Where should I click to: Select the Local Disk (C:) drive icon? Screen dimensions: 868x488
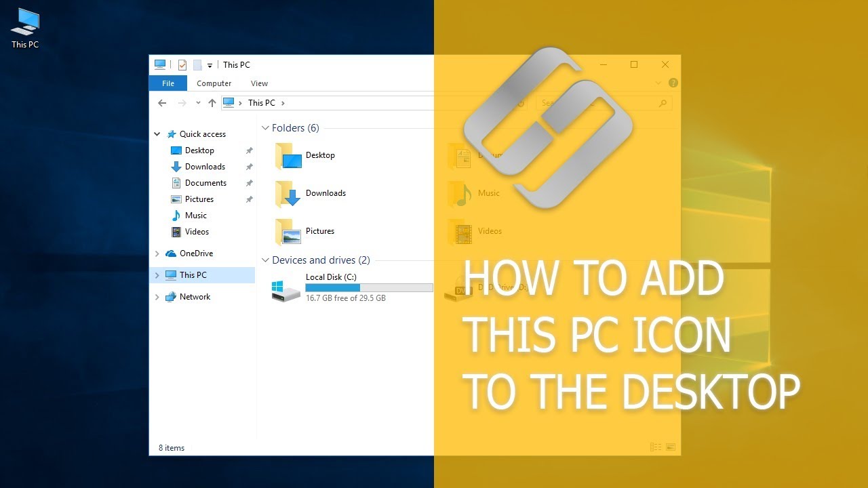[x=285, y=287]
